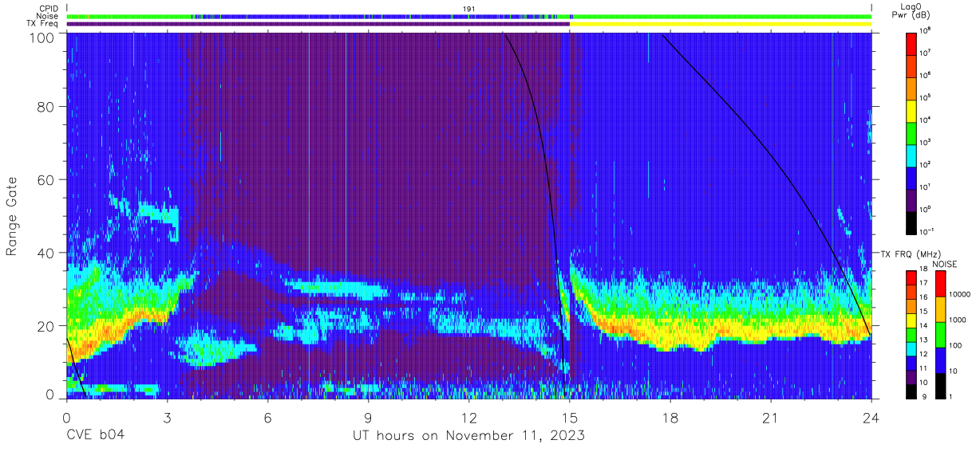Click the hour 9 tick label on the time axis
Viewport: 980px width, 452px height.
click(368, 418)
